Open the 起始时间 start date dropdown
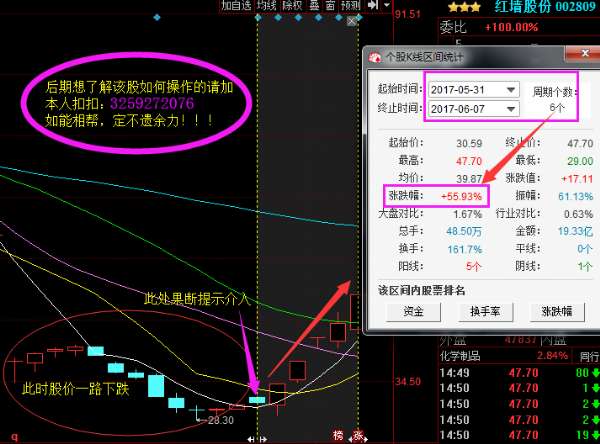 (511, 89)
